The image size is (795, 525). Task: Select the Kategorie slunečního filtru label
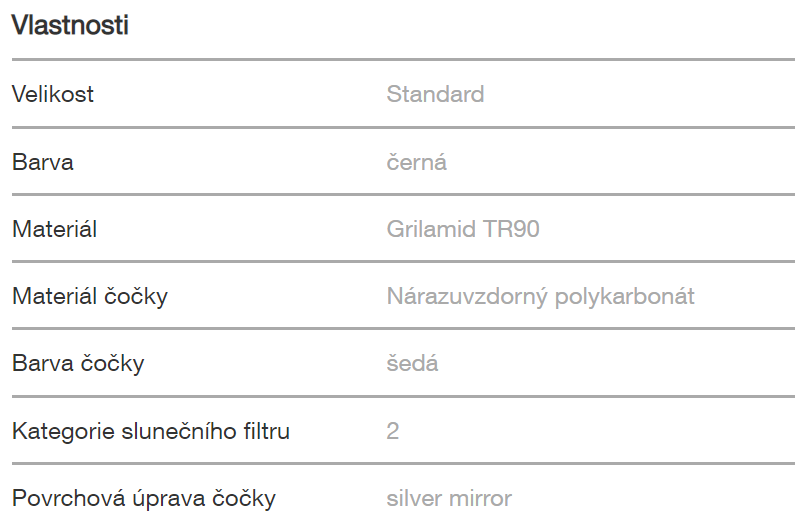(151, 431)
